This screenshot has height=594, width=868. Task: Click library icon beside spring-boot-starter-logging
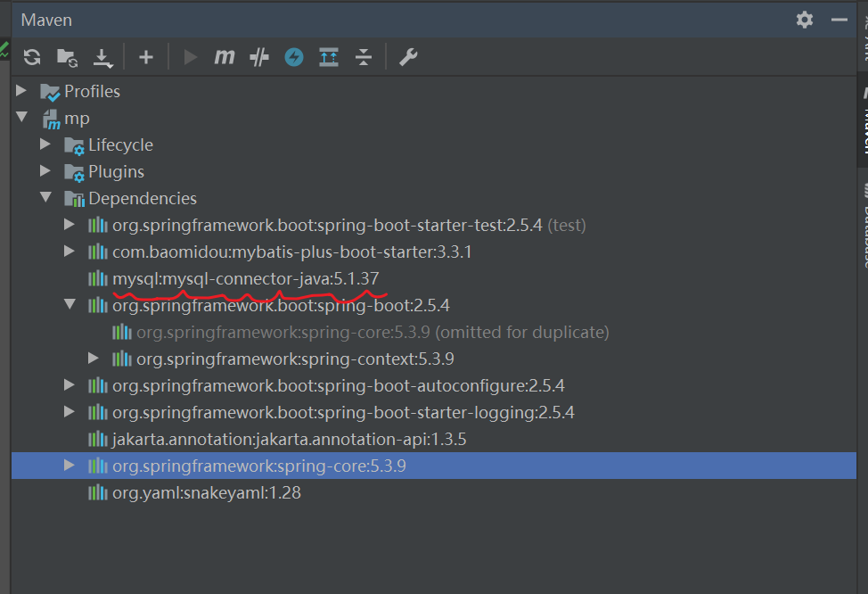pyautogui.click(x=98, y=412)
